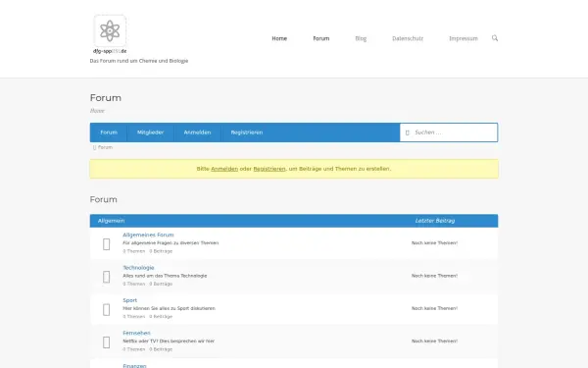Select the Anmelden tab in blue bar
Image resolution: width=588 pixels, height=368 pixels.
197,132
